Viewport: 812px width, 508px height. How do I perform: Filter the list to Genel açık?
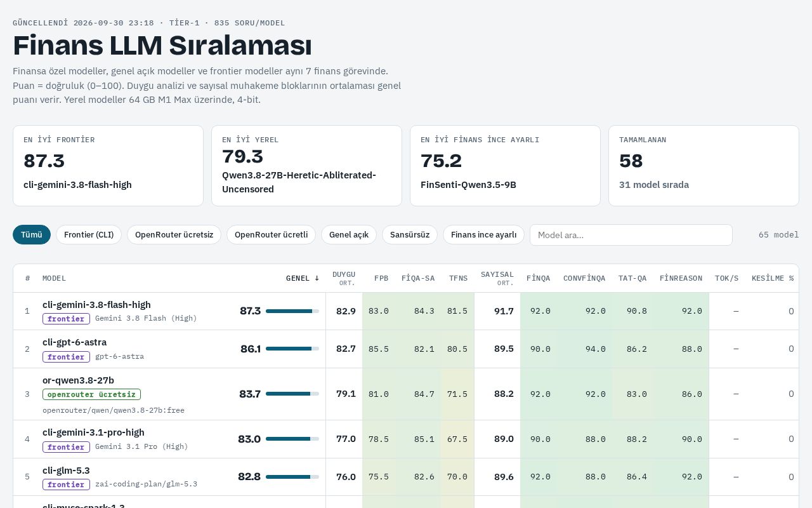pyautogui.click(x=349, y=234)
